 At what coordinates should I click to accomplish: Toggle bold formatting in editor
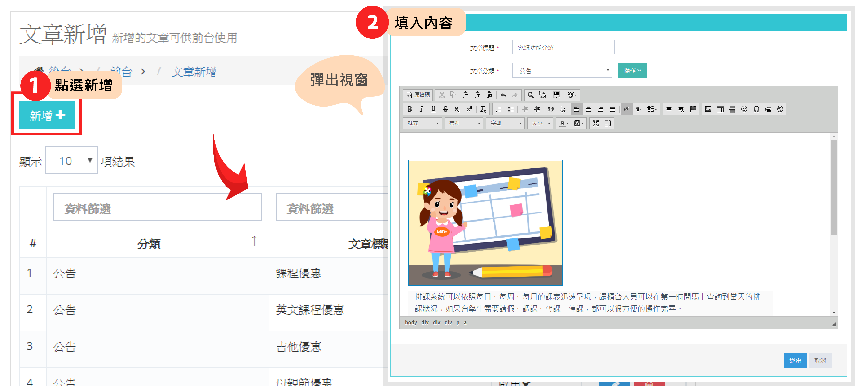click(x=409, y=109)
